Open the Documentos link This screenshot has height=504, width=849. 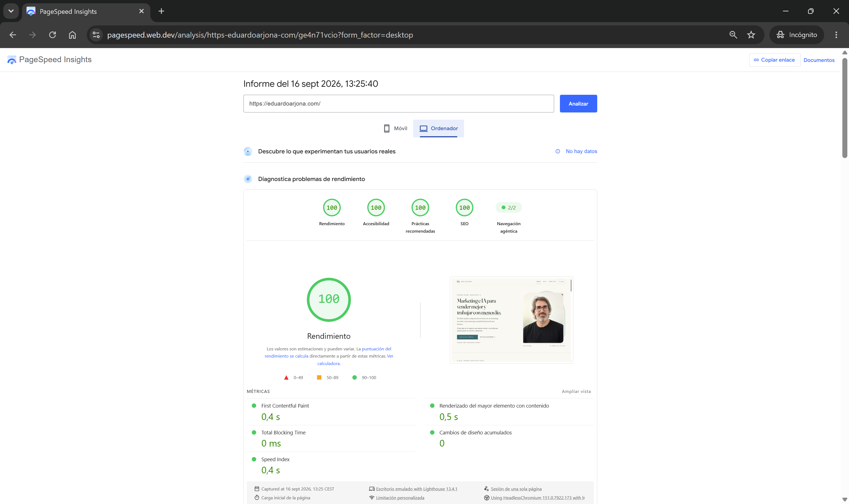click(x=819, y=60)
